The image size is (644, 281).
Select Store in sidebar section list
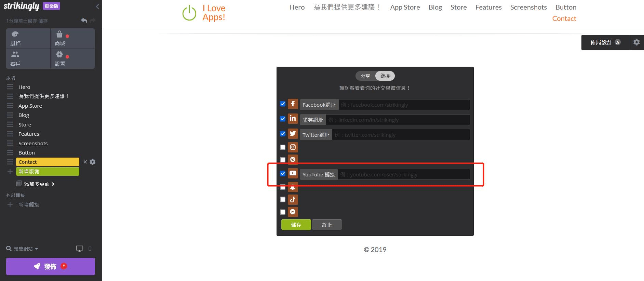25,124
